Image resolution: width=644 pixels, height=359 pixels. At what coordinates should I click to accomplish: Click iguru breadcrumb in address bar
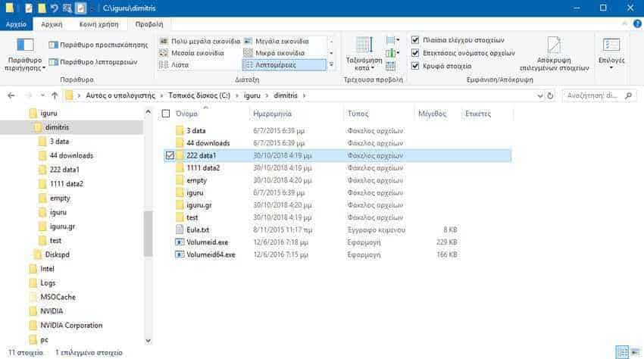click(x=252, y=95)
